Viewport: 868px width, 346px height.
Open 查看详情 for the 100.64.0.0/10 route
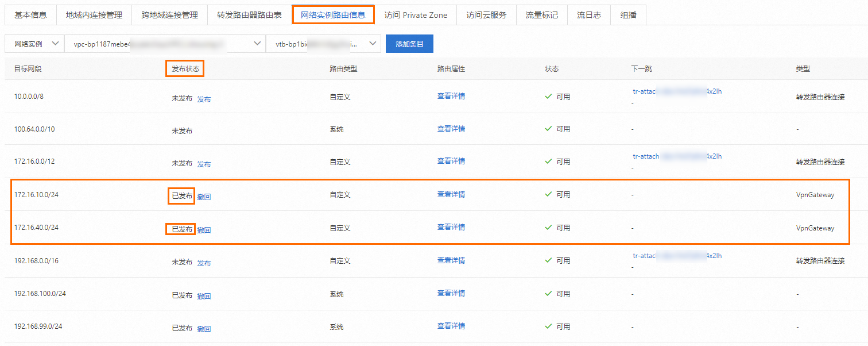click(x=451, y=129)
